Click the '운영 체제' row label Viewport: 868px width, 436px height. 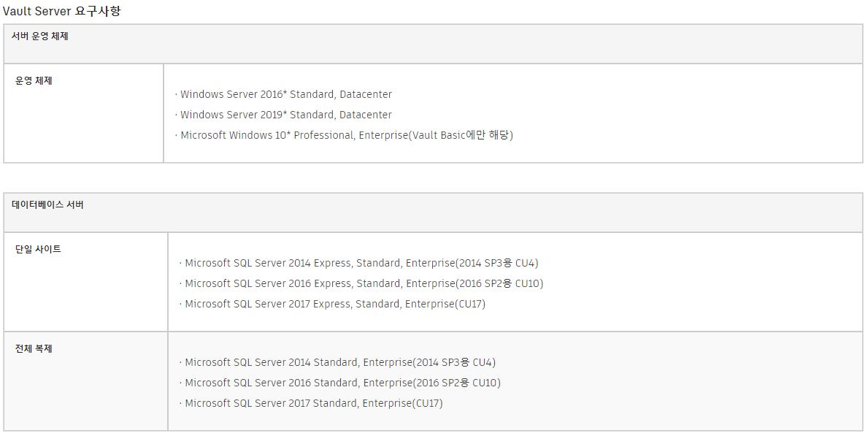point(34,81)
